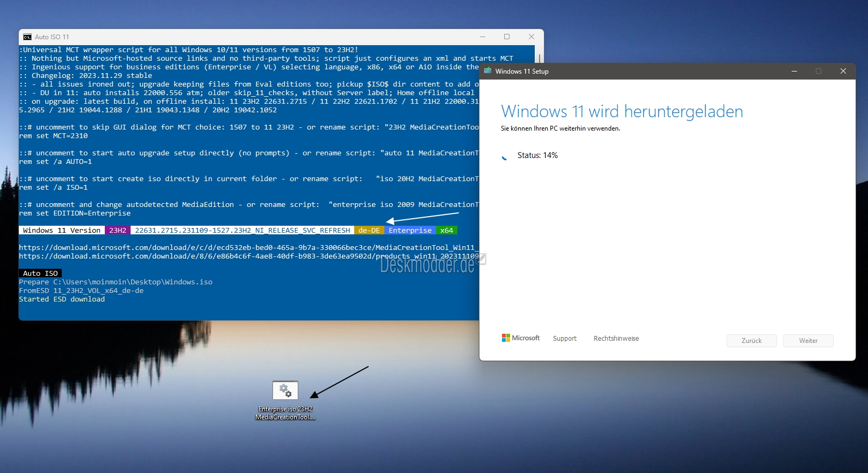Close the Auto ISO 11 console window
This screenshot has width=868, height=473.
(x=532, y=37)
